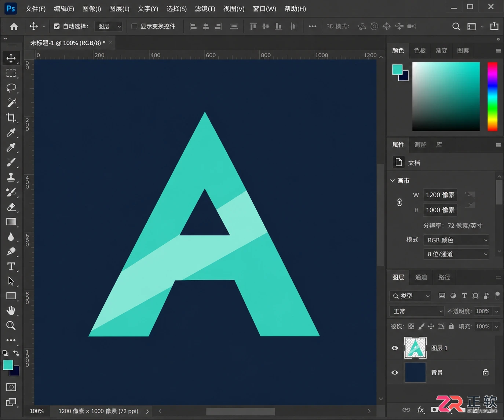
Task: Hide 图层 1 with its eye icon
Action: [395, 348]
